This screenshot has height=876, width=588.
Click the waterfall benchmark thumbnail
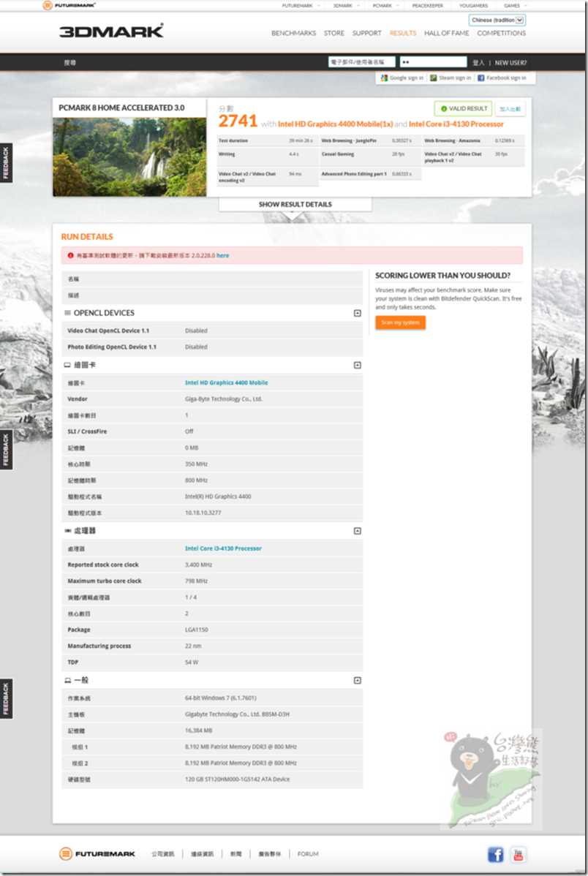click(129, 157)
